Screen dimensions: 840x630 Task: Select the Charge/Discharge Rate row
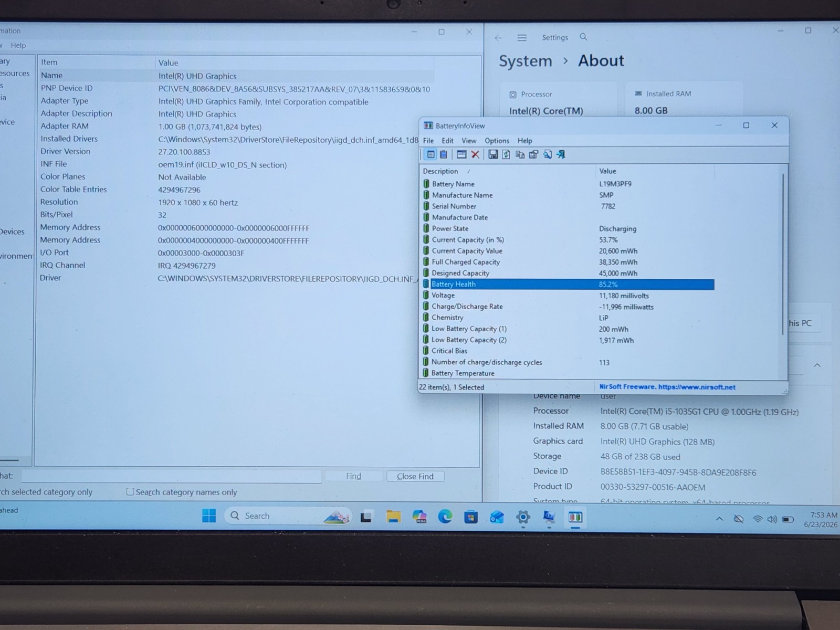568,307
